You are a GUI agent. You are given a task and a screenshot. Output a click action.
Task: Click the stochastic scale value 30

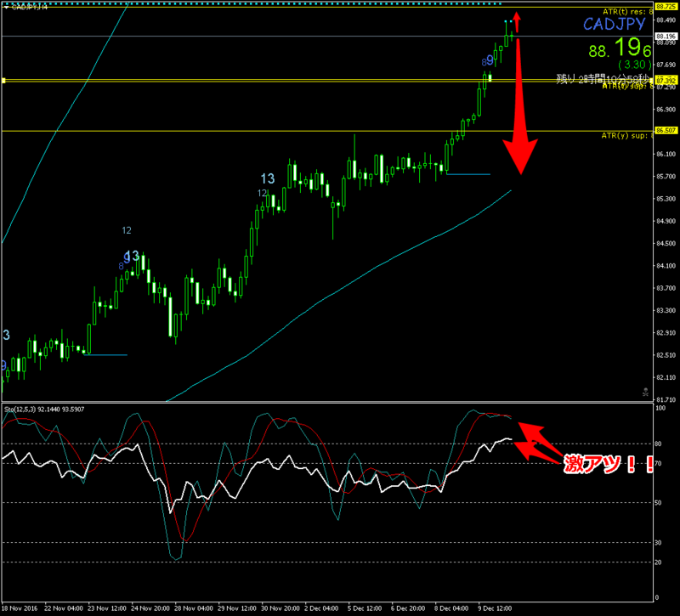tap(658, 542)
